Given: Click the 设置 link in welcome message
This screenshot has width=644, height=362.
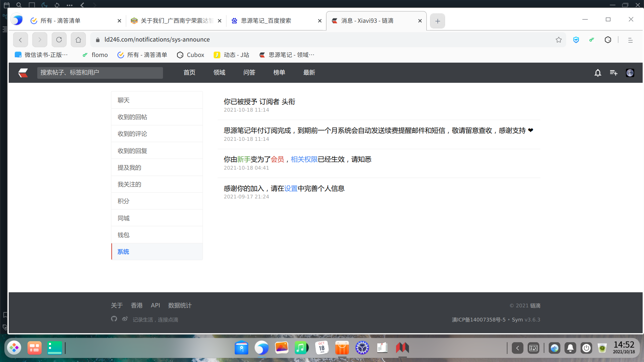Looking at the screenshot, I should pyautogui.click(x=291, y=188).
